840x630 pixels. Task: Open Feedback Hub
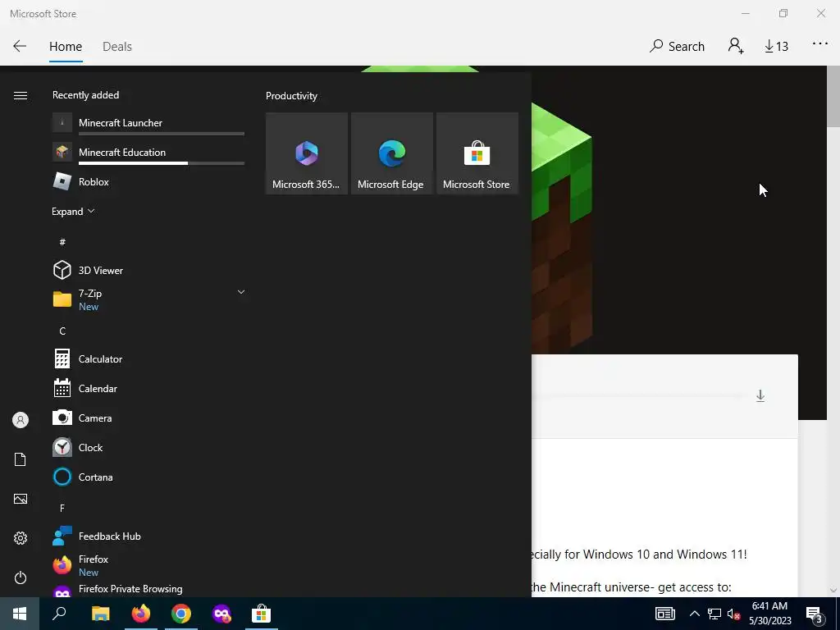(x=148, y=536)
